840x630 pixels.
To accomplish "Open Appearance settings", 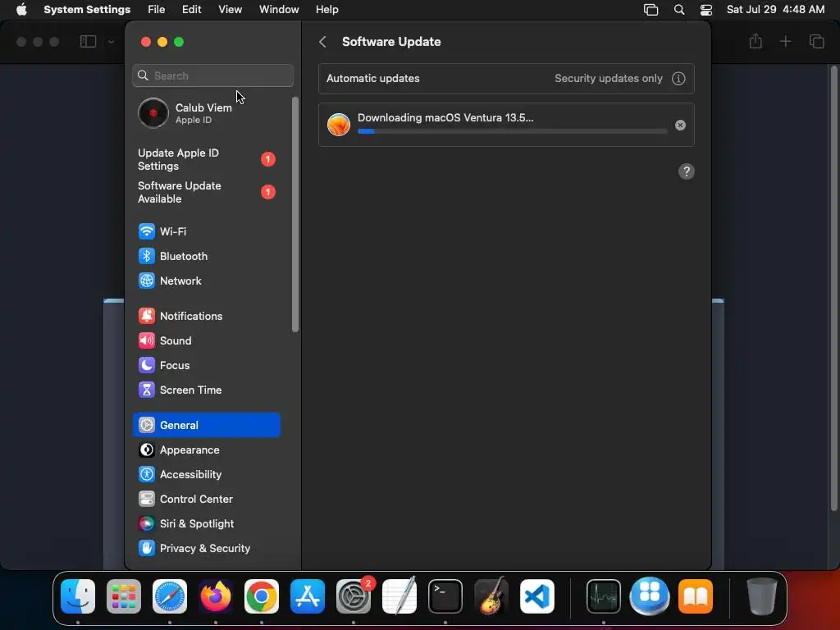I will pyautogui.click(x=206, y=450).
